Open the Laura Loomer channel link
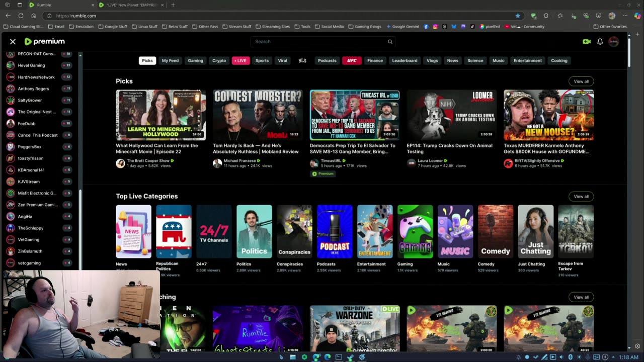The height and width of the screenshot is (362, 644). coord(431,160)
